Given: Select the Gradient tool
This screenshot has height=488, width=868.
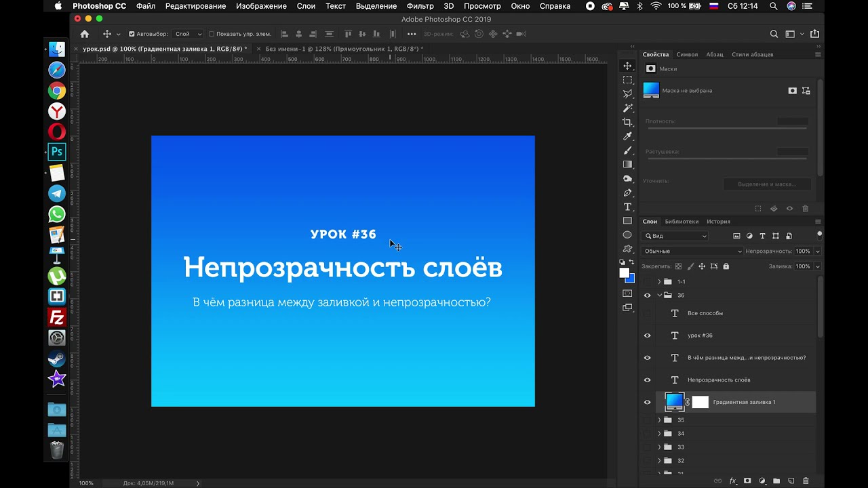Looking at the screenshot, I should pos(627,164).
